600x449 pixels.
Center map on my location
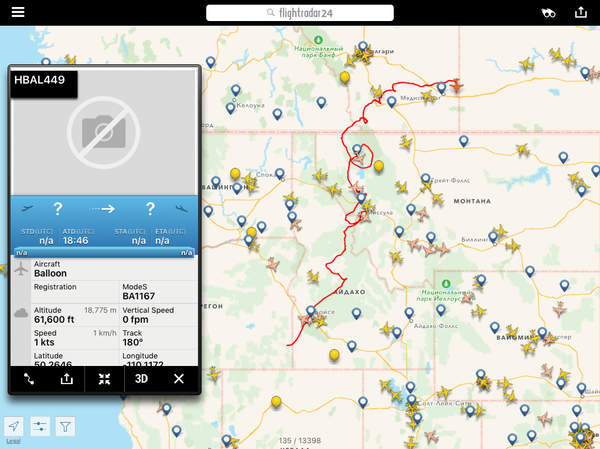click(13, 426)
